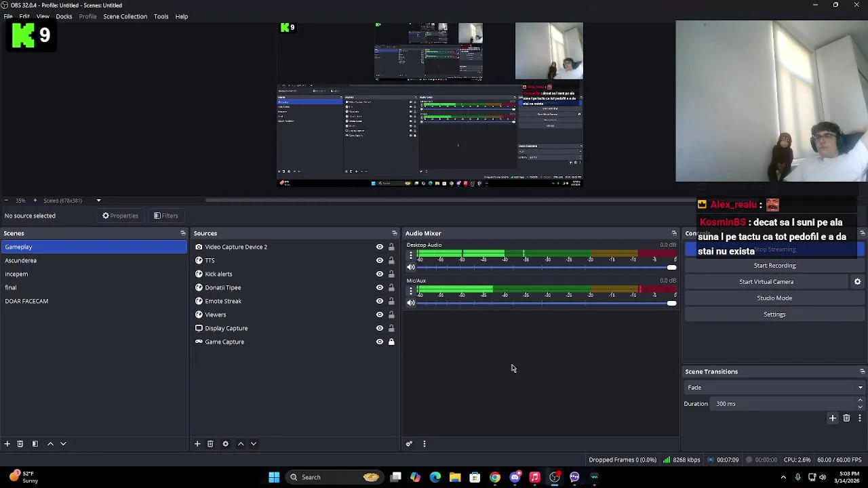Increase transition duration stepper up
Viewport: 868px width, 488px height.
[861, 401]
